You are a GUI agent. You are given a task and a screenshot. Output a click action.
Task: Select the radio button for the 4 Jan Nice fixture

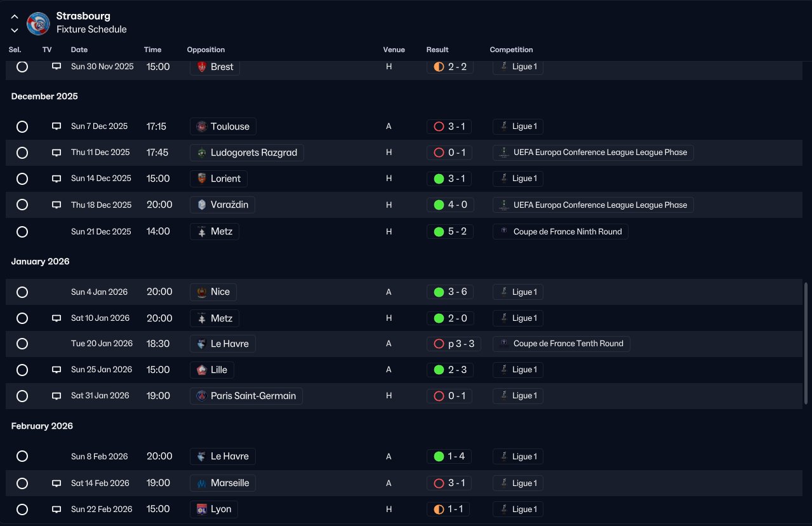(22, 292)
